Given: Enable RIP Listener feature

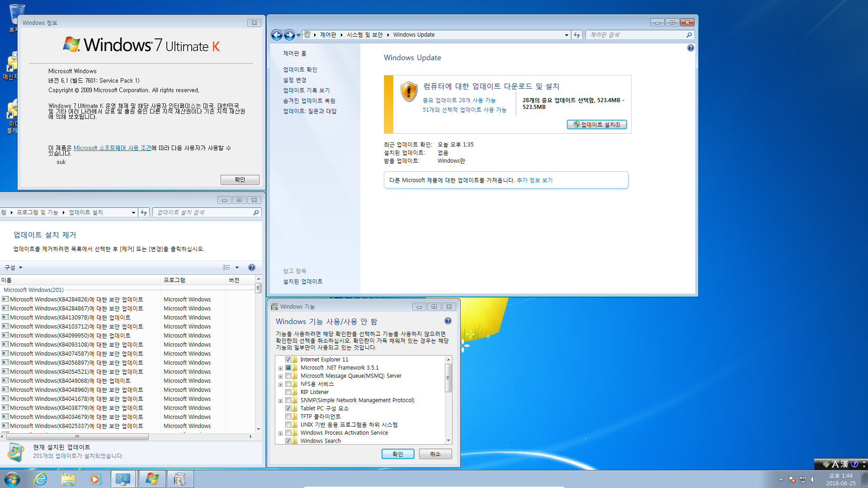Looking at the screenshot, I should (x=288, y=392).
